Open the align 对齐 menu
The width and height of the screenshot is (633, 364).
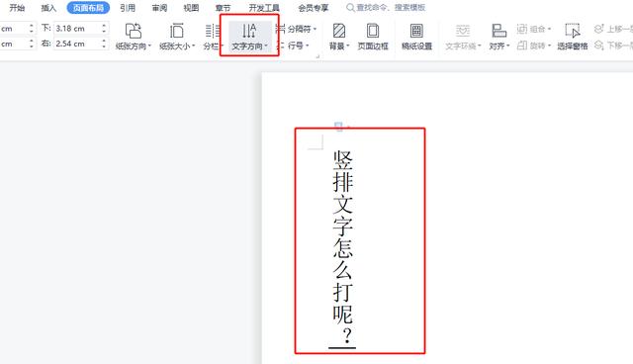[498, 37]
